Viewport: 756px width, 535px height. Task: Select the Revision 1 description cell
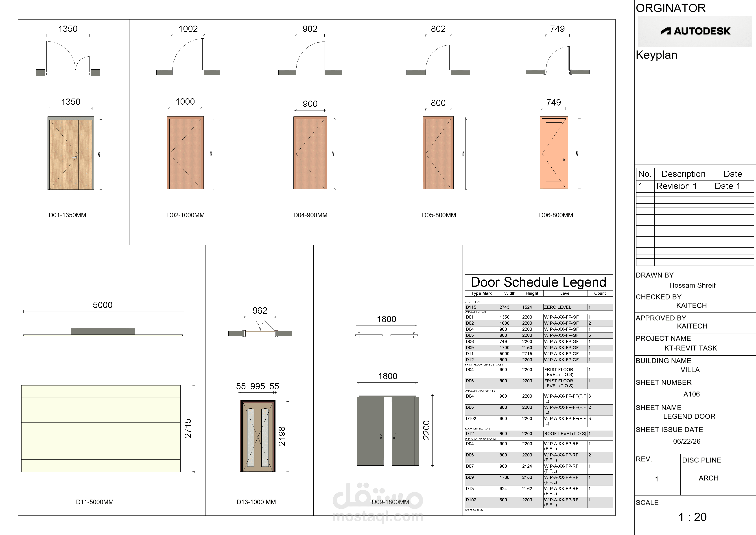point(683,186)
